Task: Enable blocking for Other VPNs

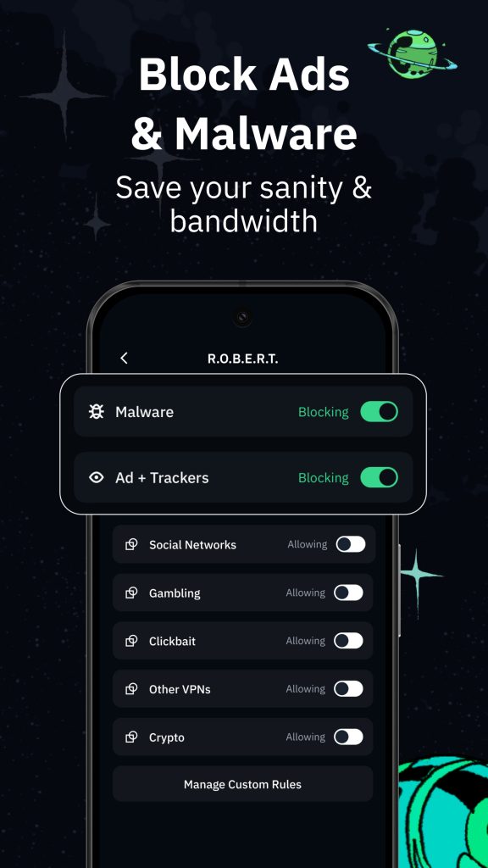Action: 348,688
